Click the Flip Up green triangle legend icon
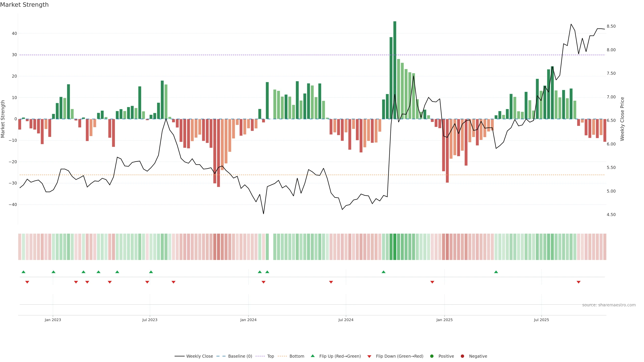The height and width of the screenshot is (362, 644). pos(312,356)
